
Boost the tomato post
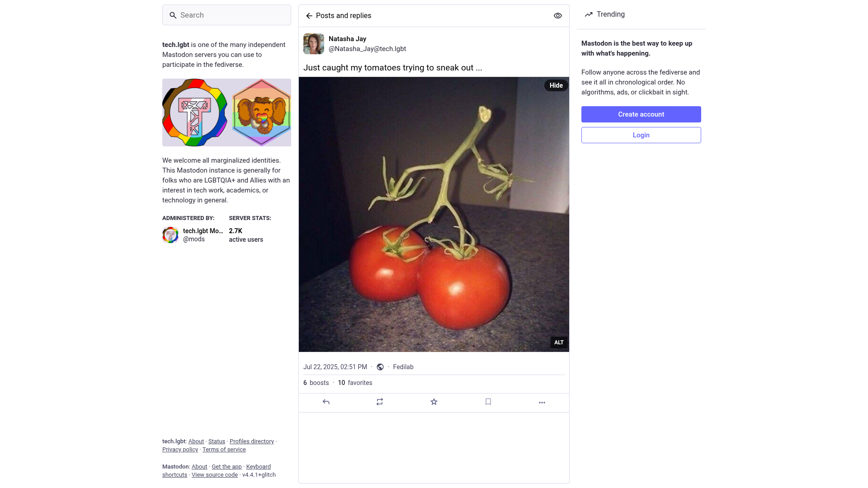pos(380,402)
